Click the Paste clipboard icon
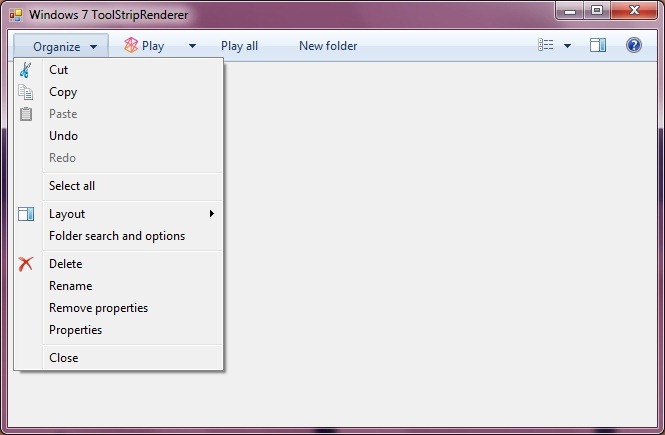This screenshot has width=665, height=435. point(26,114)
